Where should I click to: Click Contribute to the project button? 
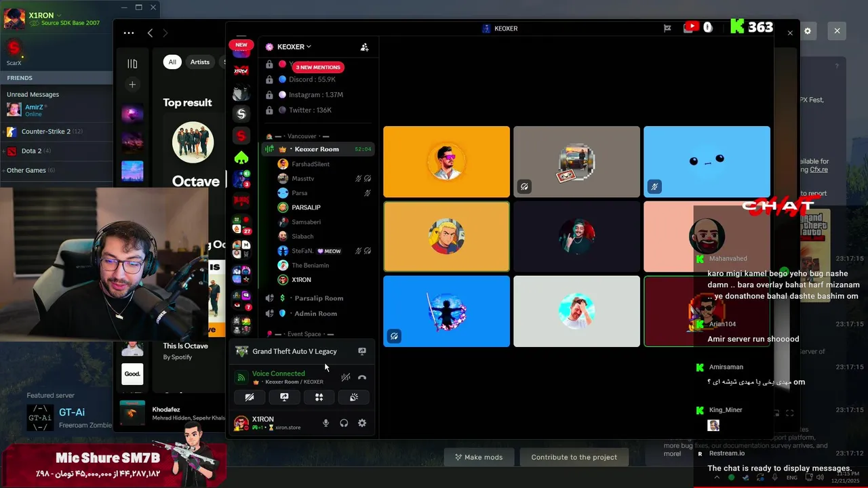click(x=574, y=457)
